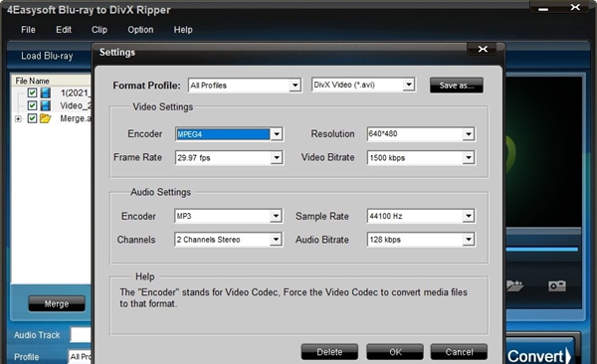Click the Convert button
Image resolution: width=597 pixels, height=364 pixels.
539,353
